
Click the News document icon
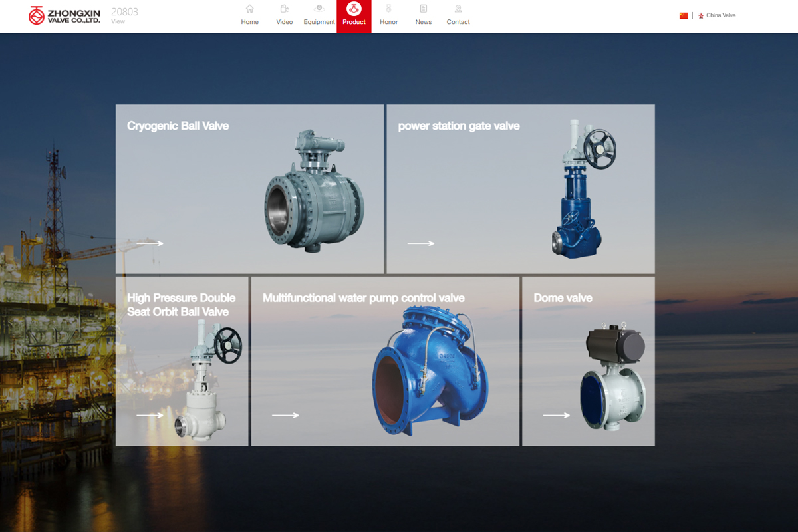click(424, 9)
